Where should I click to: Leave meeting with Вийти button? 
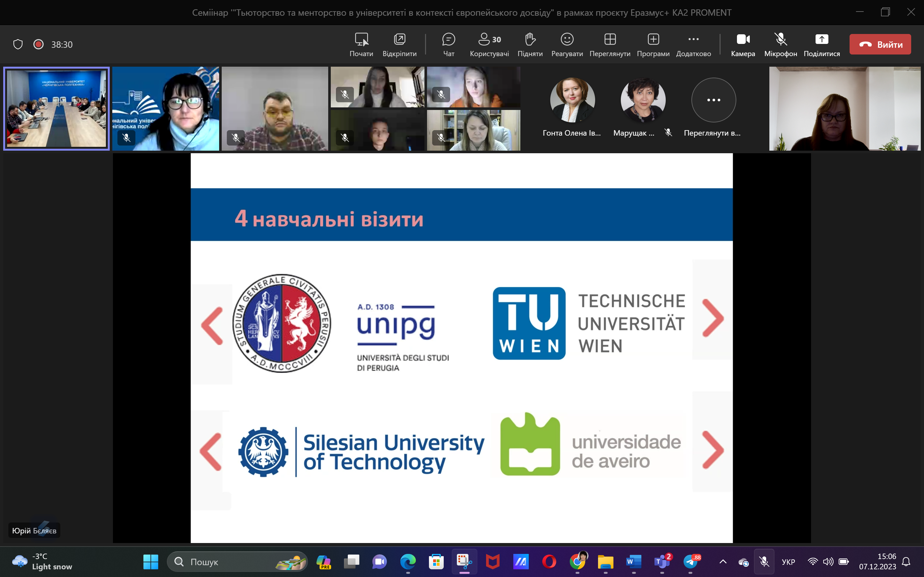880,44
